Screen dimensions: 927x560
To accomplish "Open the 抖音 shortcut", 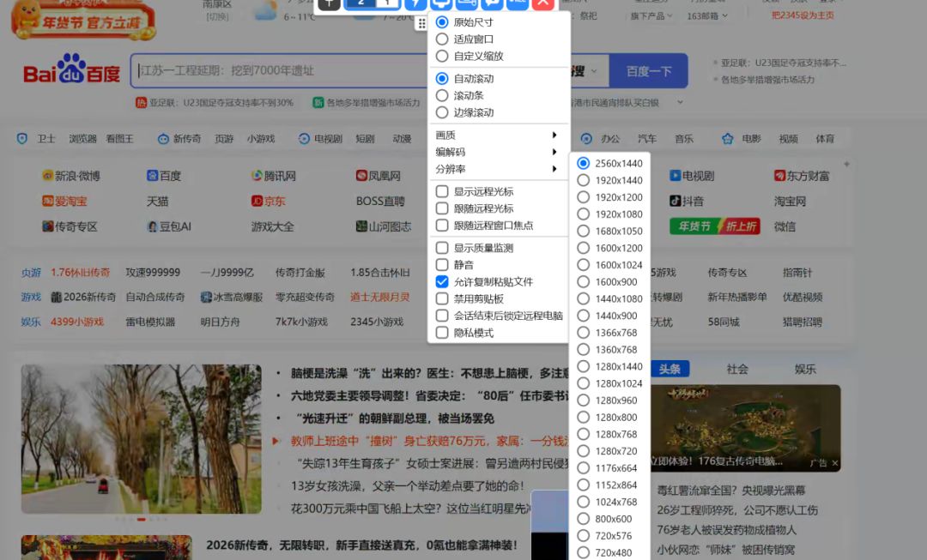I will [687, 201].
